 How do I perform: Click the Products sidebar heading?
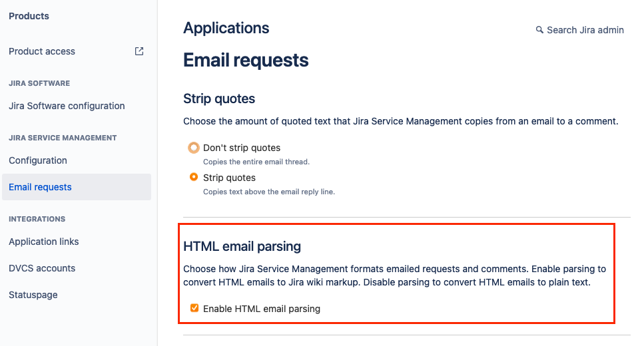[x=29, y=16]
